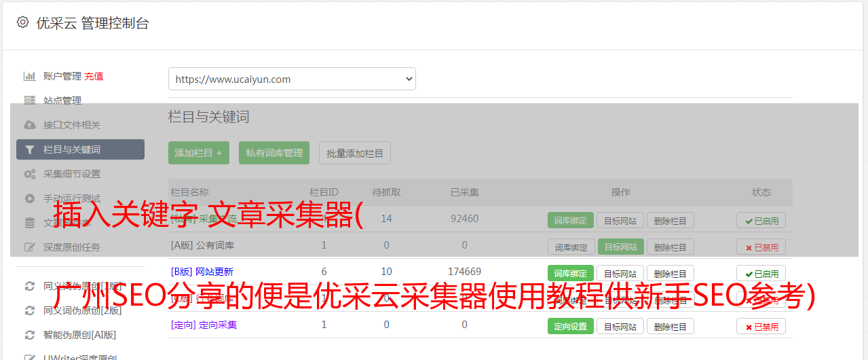Click the 174669 collected count cell
Screen dimensions: 868x360
tap(464, 272)
